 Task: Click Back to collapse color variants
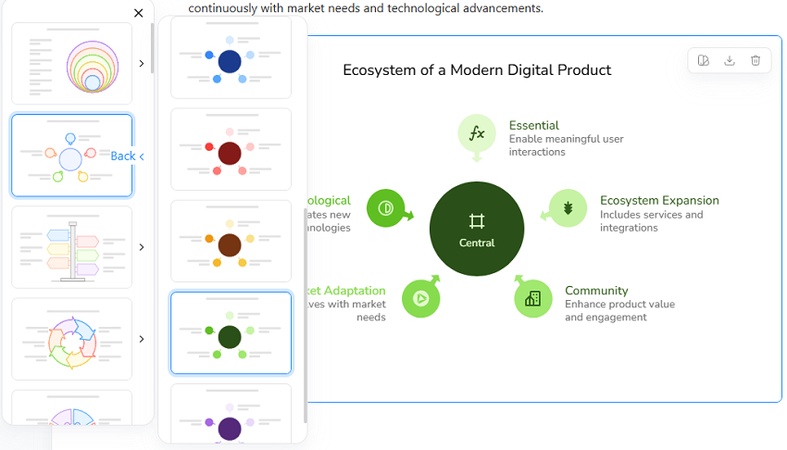(127, 156)
